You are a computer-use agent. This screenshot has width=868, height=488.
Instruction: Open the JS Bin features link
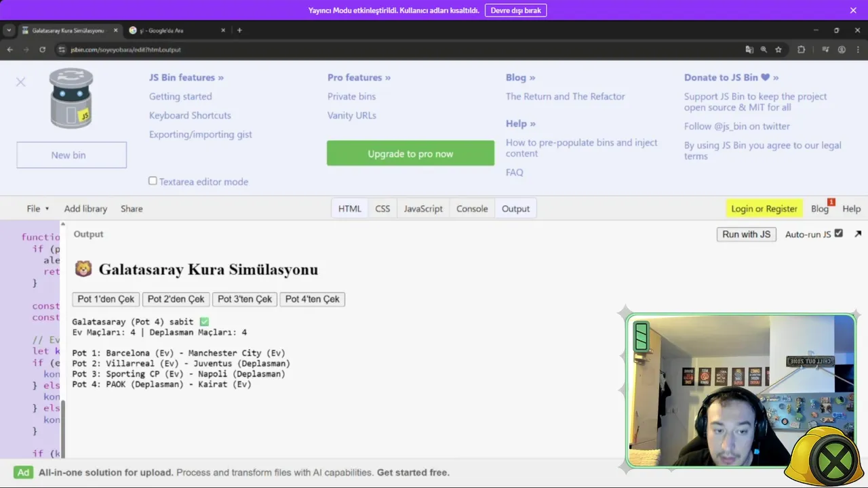(x=186, y=77)
